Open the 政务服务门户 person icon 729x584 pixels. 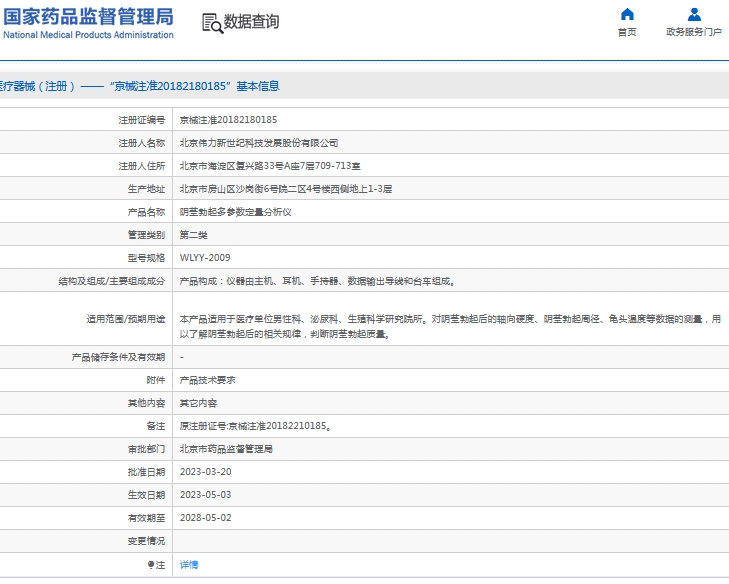694,14
